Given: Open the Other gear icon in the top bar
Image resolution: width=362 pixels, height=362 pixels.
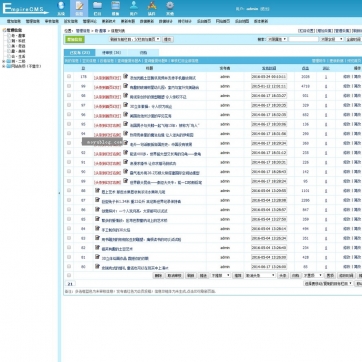Looking at the screenshot, I should pos(170,8).
